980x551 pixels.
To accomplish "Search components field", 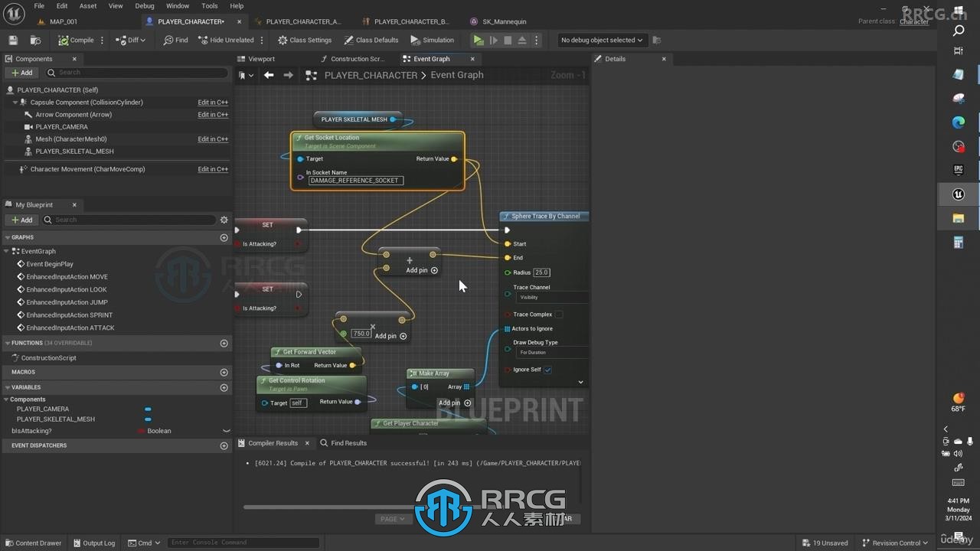I will pyautogui.click(x=136, y=73).
